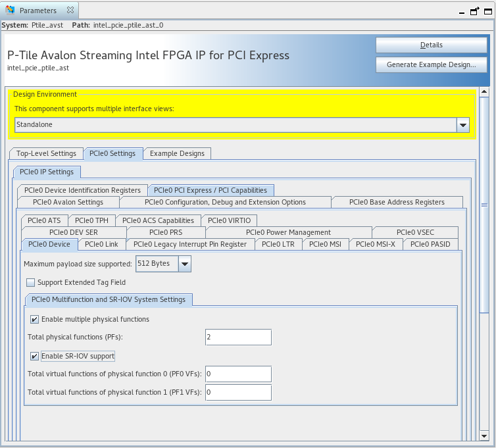Click Generate Example Design button
The image size is (496, 448).
pyautogui.click(x=431, y=65)
